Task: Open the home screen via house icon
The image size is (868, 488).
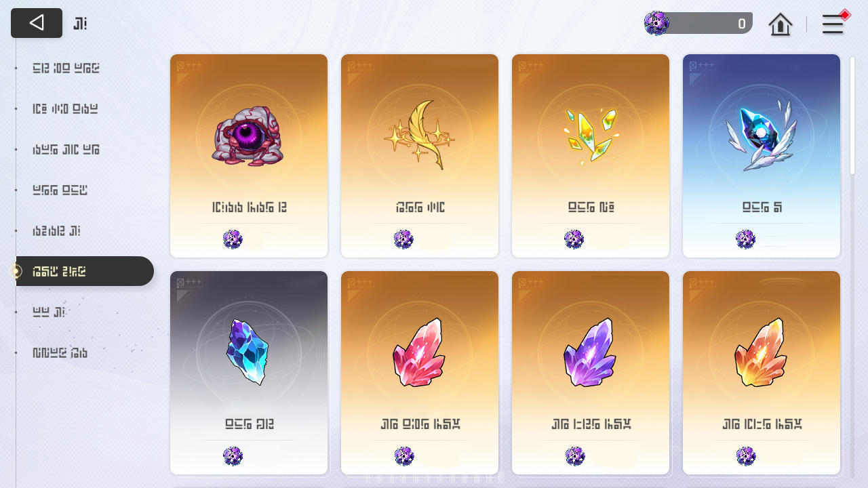Action: [x=781, y=24]
